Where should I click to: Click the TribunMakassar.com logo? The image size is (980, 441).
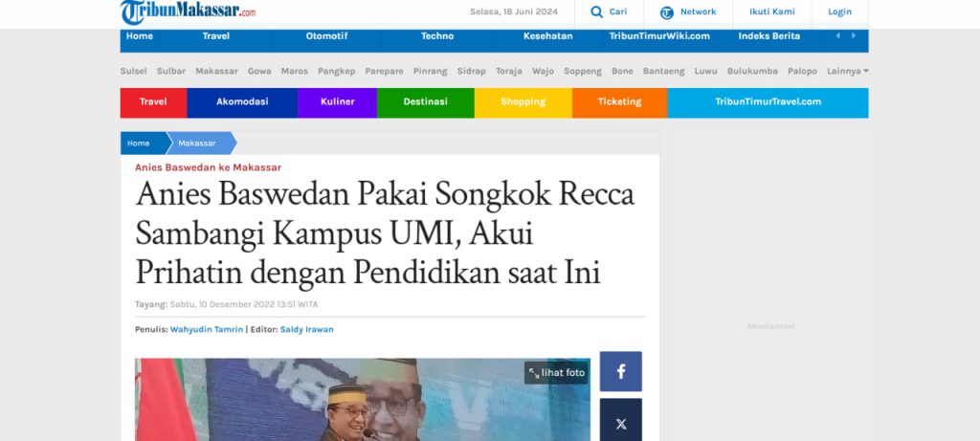tap(189, 11)
